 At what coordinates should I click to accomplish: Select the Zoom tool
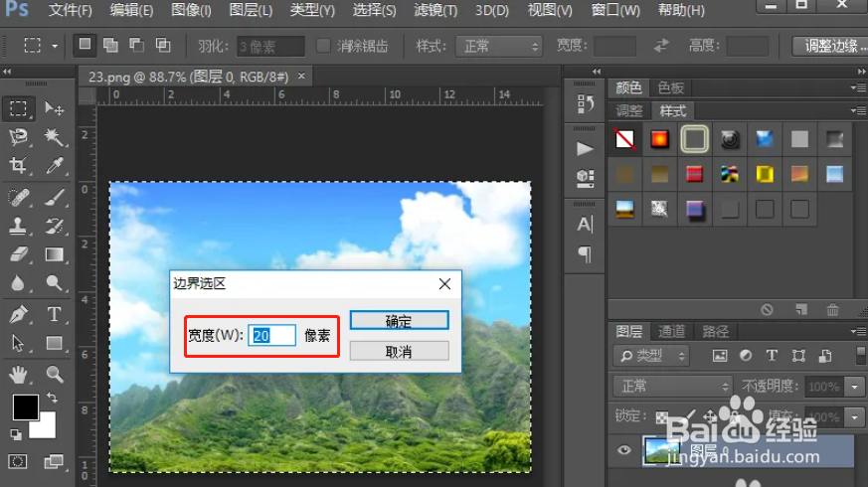pos(54,375)
